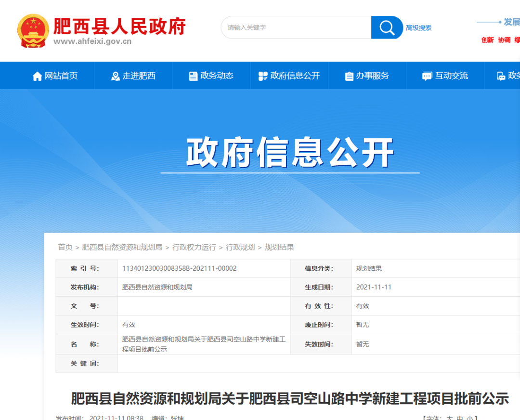Click the national emblem logo
This screenshot has width=520, height=420.
click(x=33, y=31)
